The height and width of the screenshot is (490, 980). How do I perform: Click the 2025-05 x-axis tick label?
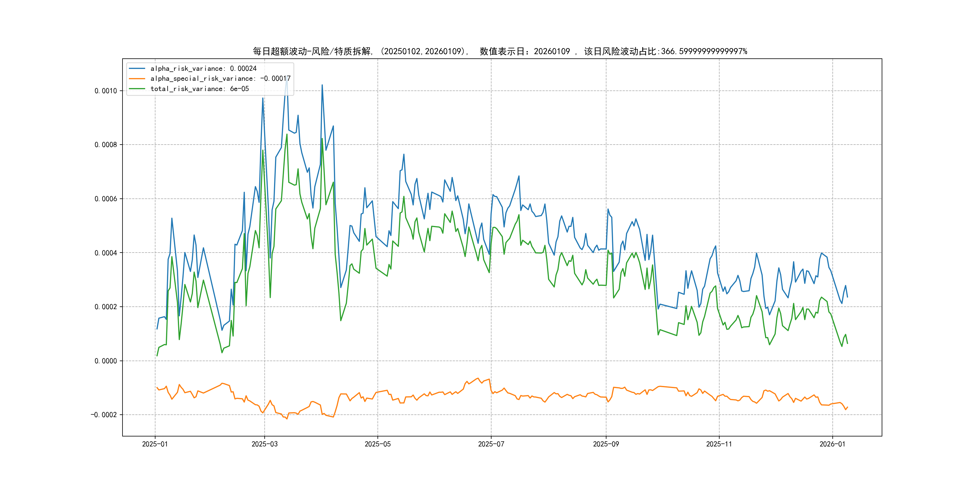click(377, 444)
